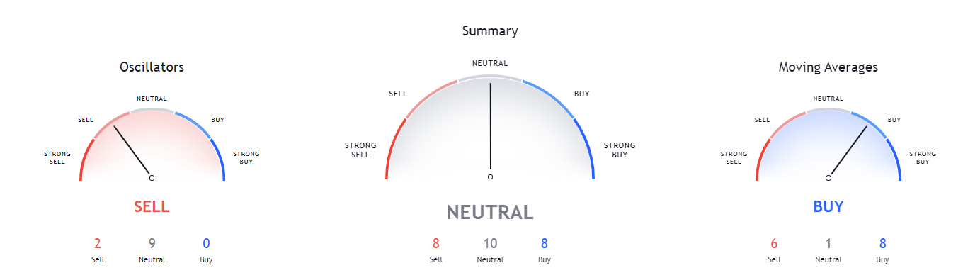Click Oscillators sell count 2
Screen dimensions: 980x268
[97, 244]
